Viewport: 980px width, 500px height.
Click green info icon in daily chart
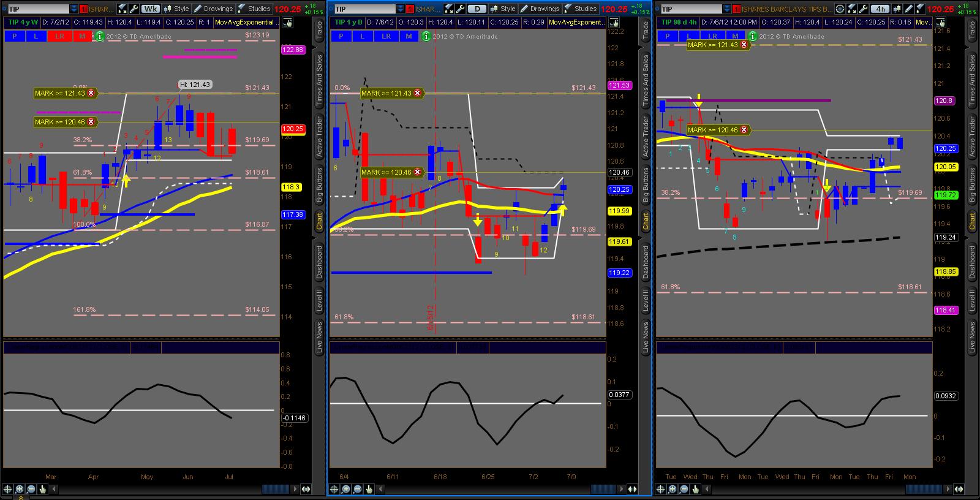tap(426, 36)
